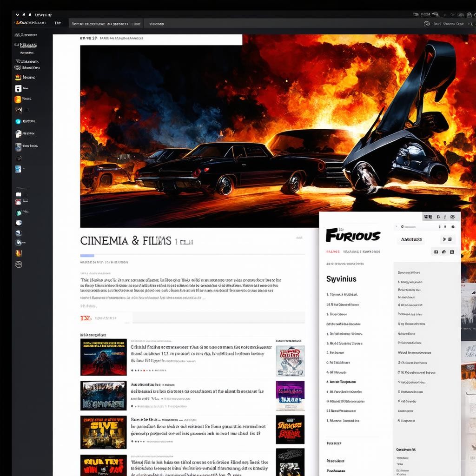Toggle first icon in three-icon row of Furious panel

coord(436,252)
